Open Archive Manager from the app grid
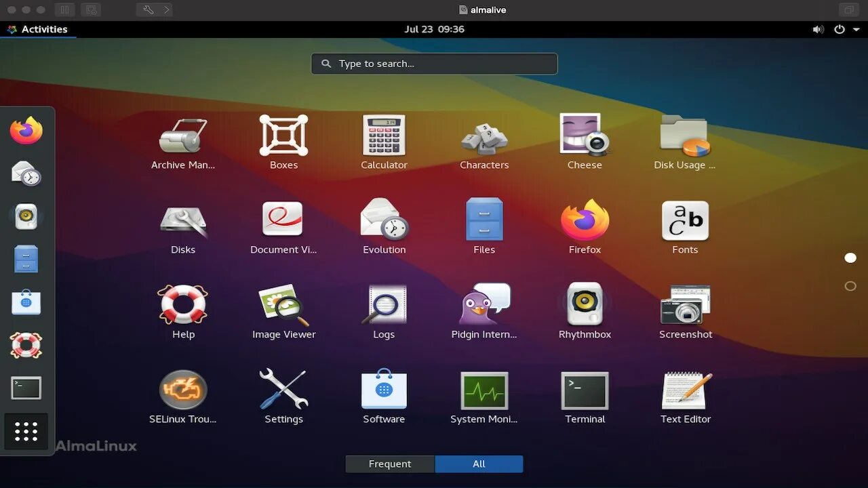The image size is (868, 488). pos(183,143)
